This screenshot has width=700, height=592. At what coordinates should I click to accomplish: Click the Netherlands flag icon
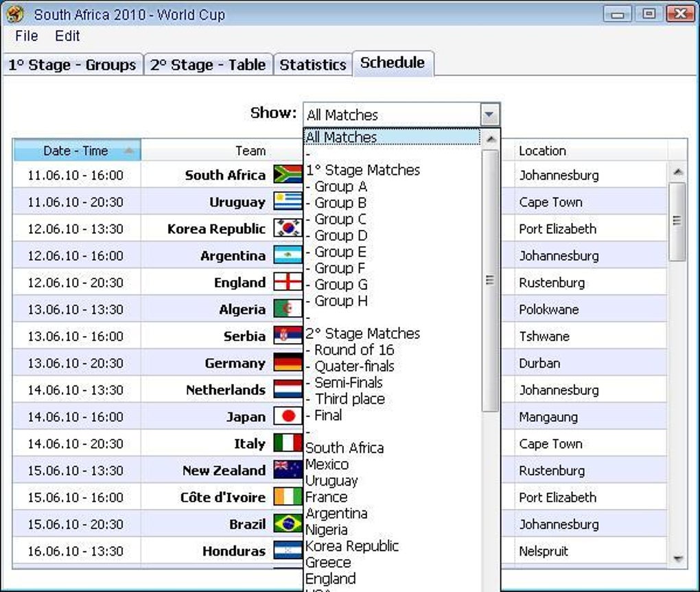288,389
